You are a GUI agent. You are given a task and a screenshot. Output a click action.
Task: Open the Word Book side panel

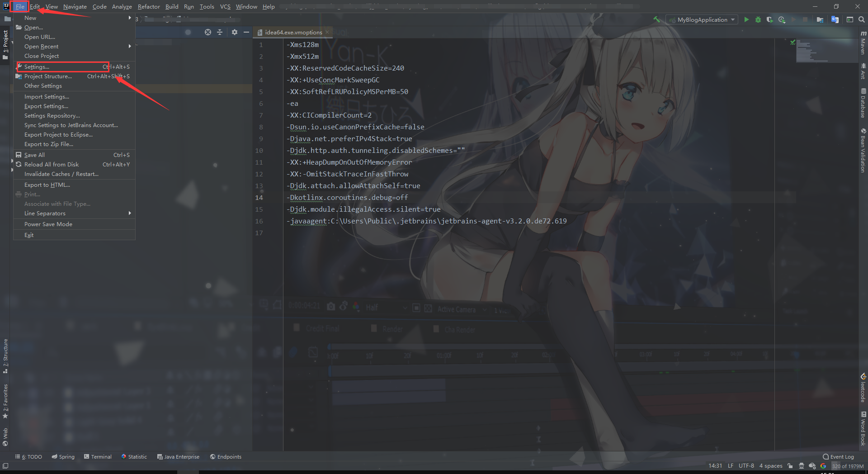pyautogui.click(x=863, y=428)
